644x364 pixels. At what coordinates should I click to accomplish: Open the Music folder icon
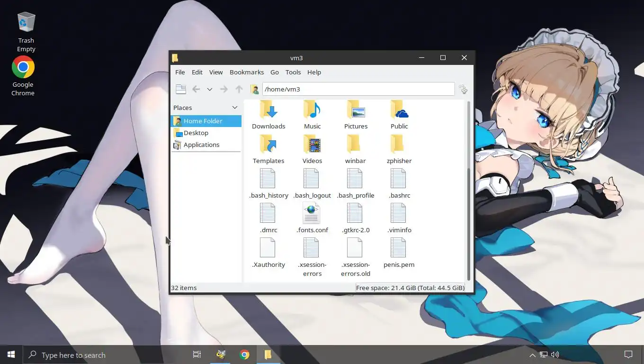pos(312,110)
